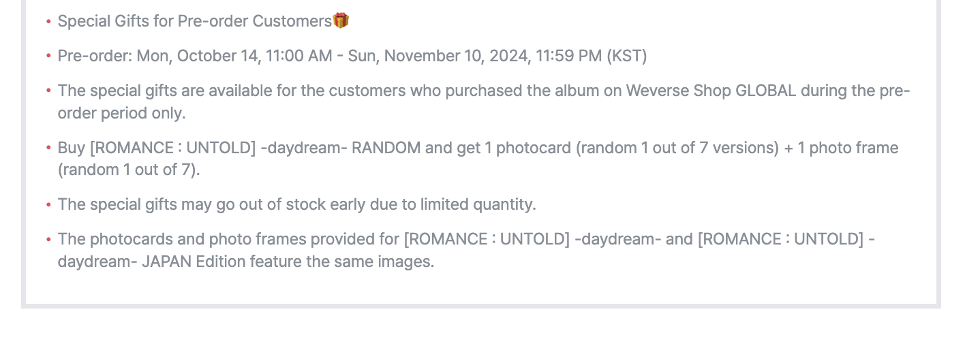The height and width of the screenshot is (346, 980).
Task: Click the red bullet before "Special Gifts"
Action: coord(48,22)
